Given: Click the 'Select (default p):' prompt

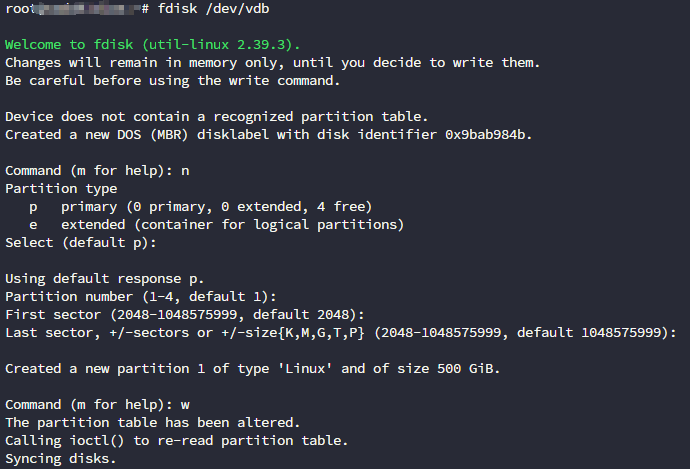Looking at the screenshot, I should (81, 243).
